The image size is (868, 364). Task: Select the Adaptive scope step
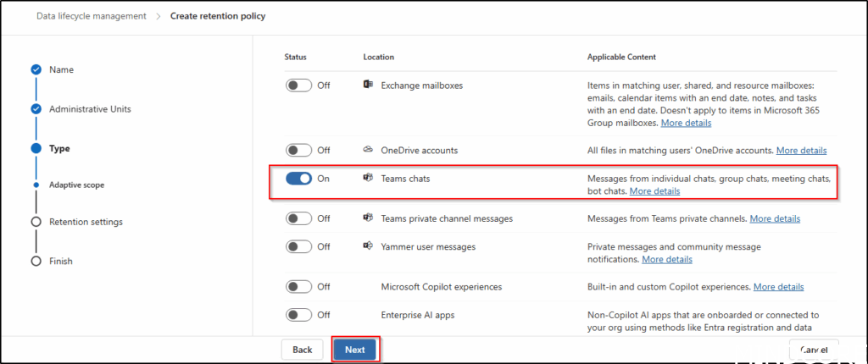(76, 184)
